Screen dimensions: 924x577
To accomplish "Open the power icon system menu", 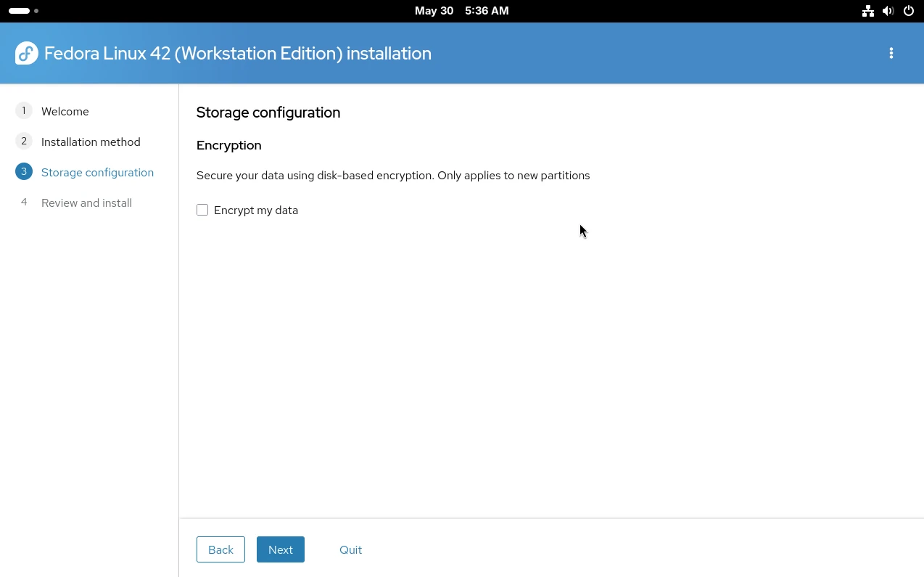I will [x=909, y=11].
